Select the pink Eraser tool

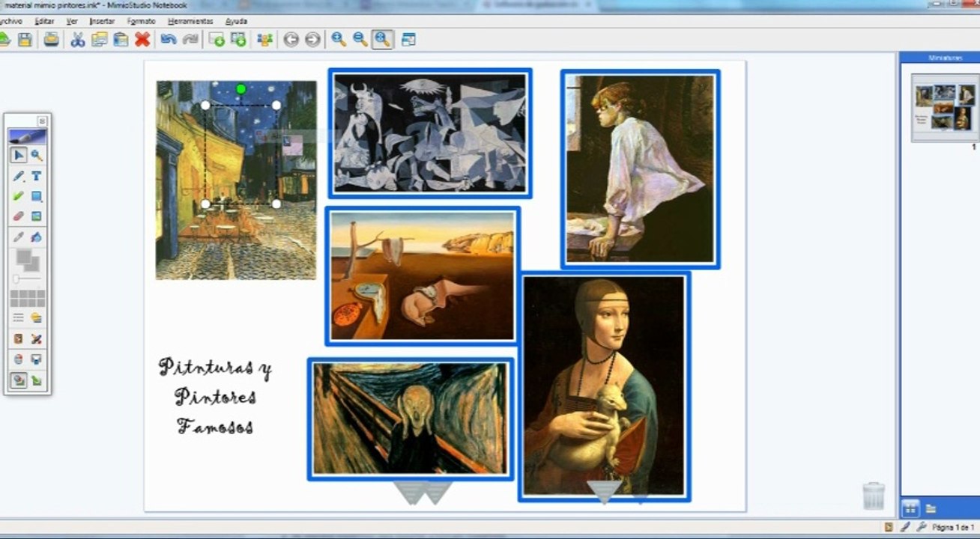19,216
